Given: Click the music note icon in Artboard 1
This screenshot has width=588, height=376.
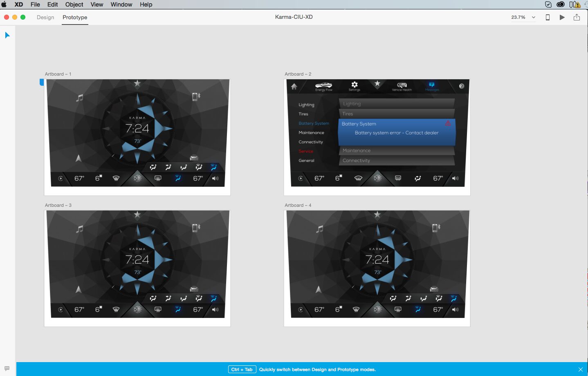Looking at the screenshot, I should click(80, 98).
